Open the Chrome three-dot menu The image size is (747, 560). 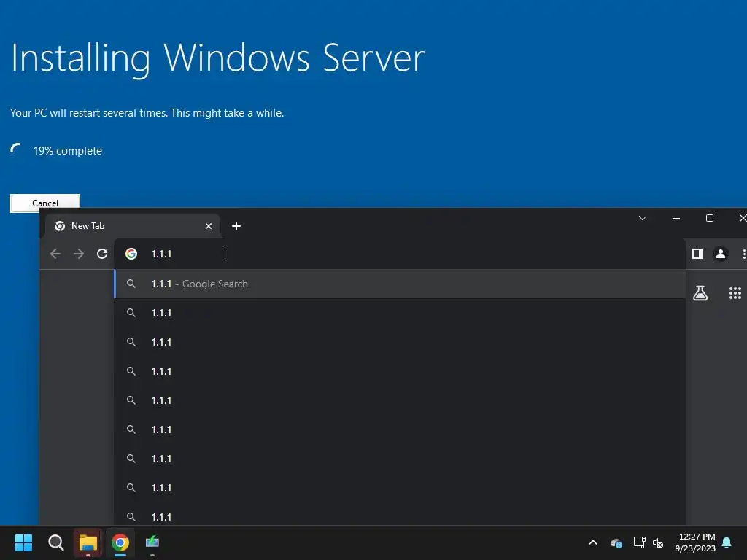coord(743,254)
